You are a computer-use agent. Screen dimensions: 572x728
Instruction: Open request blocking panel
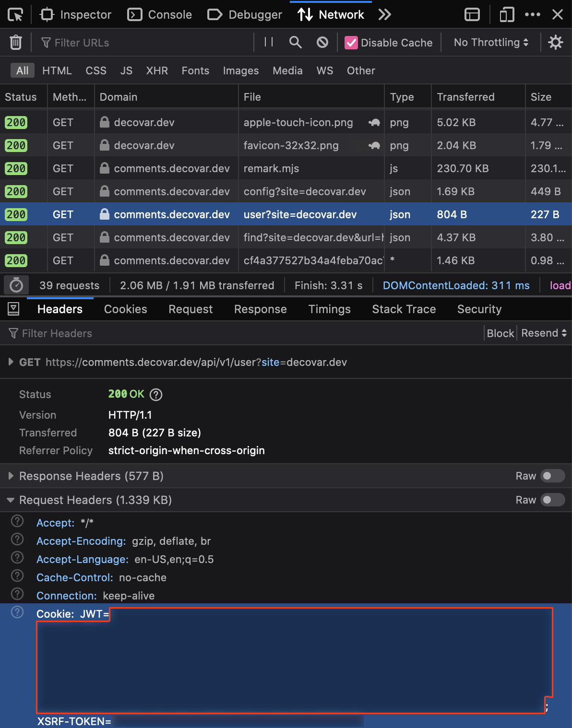tap(322, 42)
